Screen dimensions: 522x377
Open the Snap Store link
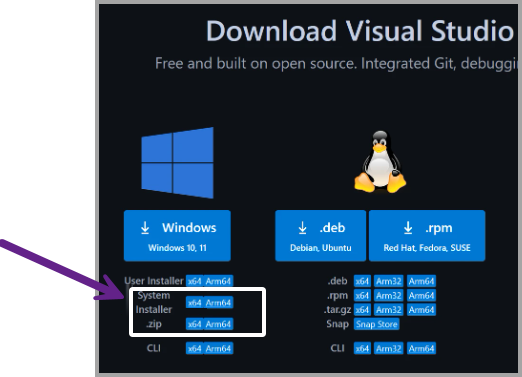point(377,324)
